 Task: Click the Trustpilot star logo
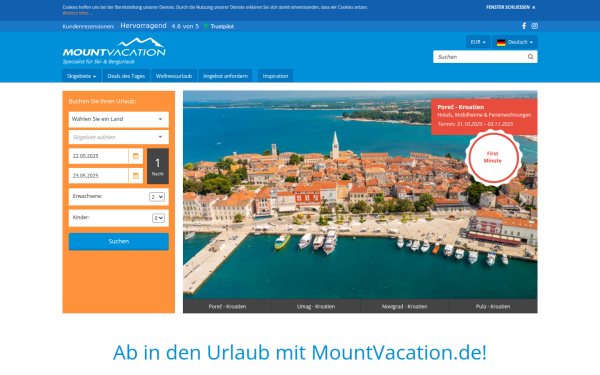pos(206,26)
